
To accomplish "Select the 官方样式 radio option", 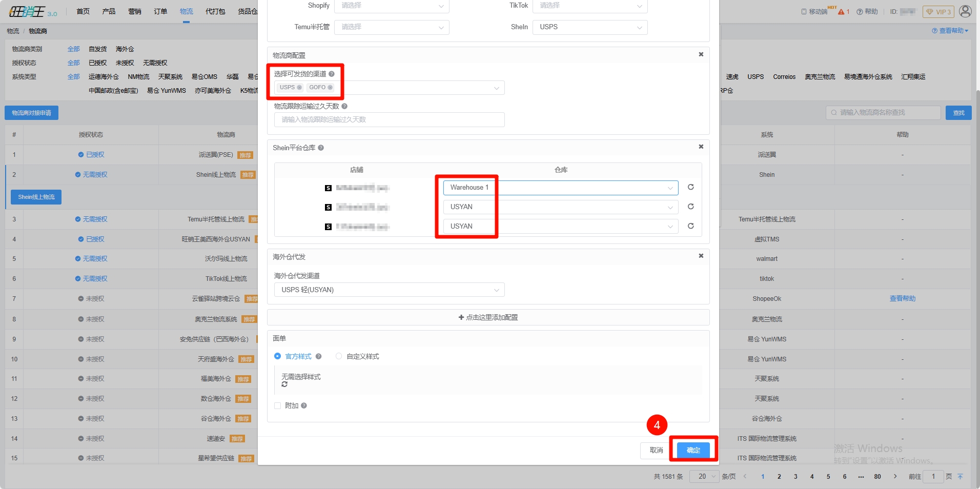I will pos(278,356).
